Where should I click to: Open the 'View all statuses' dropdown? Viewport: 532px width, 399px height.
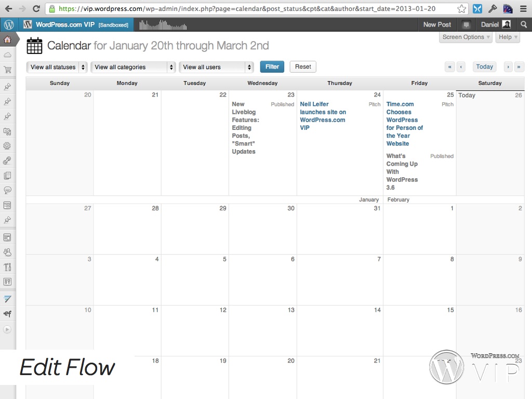[x=57, y=67]
